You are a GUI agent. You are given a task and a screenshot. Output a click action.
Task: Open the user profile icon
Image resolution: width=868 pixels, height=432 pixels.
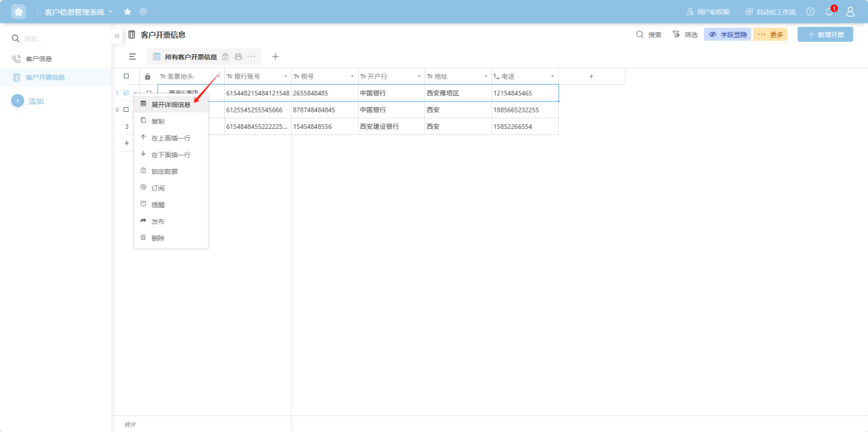tap(850, 12)
